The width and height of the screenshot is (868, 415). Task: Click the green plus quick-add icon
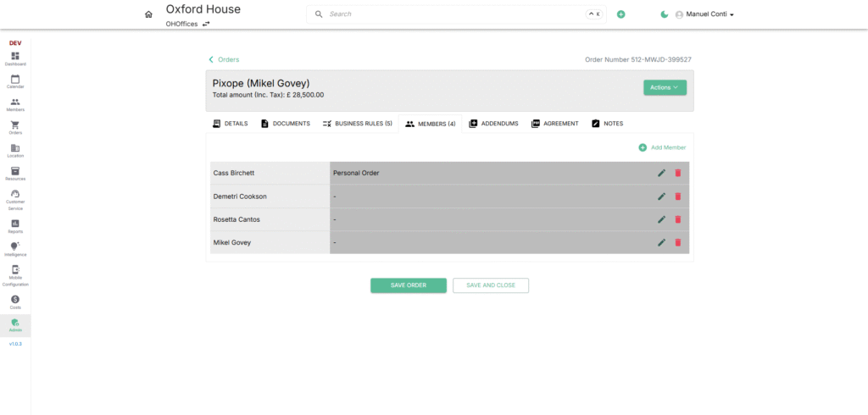[620, 14]
